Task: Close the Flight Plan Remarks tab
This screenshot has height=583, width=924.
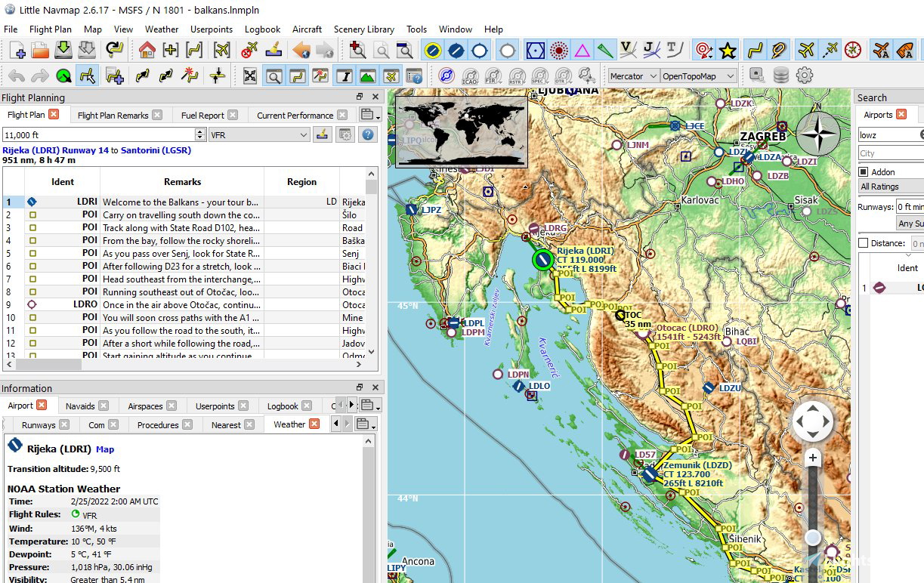Action: [156, 115]
